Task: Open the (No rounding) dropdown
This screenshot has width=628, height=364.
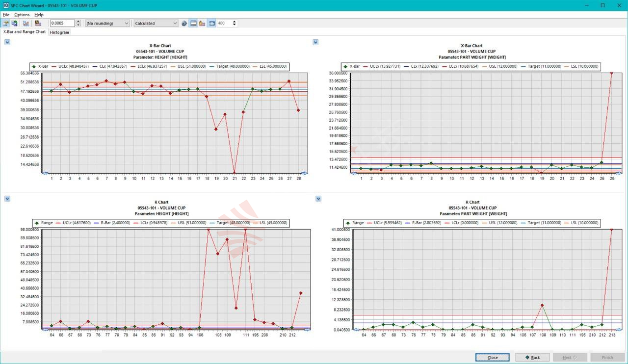Action: tap(107, 23)
